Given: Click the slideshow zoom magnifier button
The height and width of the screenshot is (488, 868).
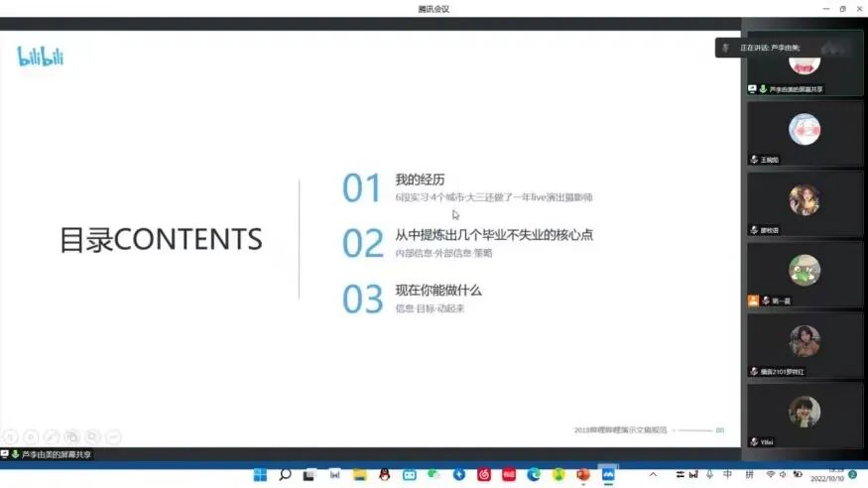Looking at the screenshot, I should tap(92, 436).
